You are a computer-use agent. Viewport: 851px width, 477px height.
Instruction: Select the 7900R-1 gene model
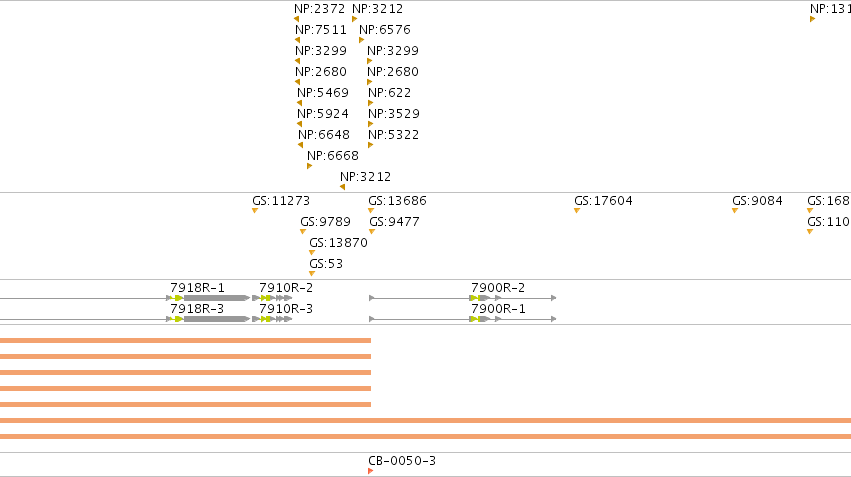(x=463, y=319)
